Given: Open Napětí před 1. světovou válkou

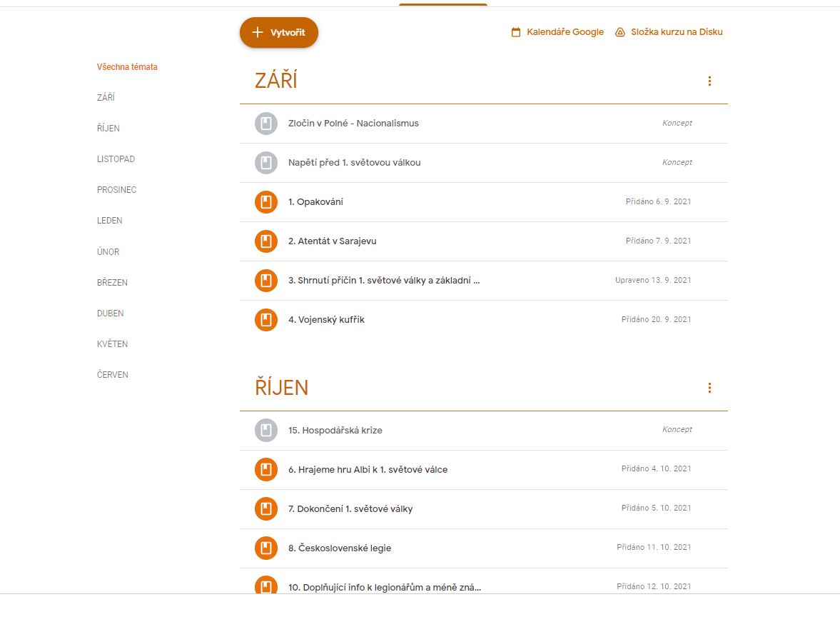Looking at the screenshot, I should (354, 163).
